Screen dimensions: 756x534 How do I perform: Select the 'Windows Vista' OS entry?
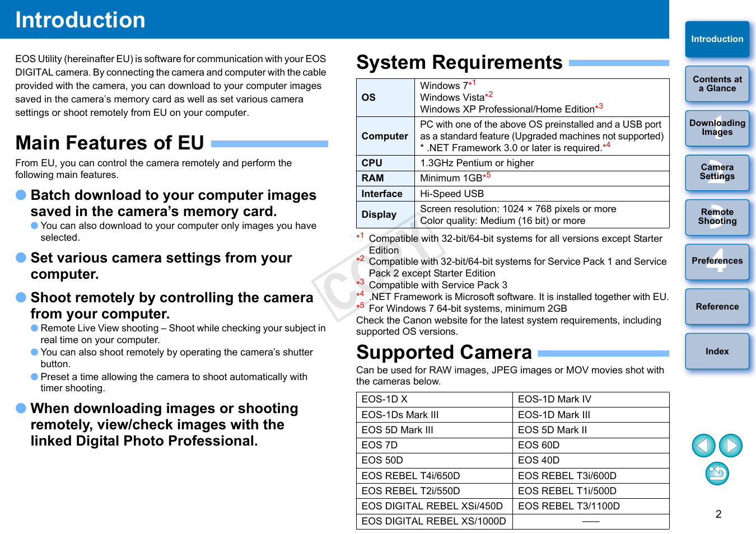(452, 97)
